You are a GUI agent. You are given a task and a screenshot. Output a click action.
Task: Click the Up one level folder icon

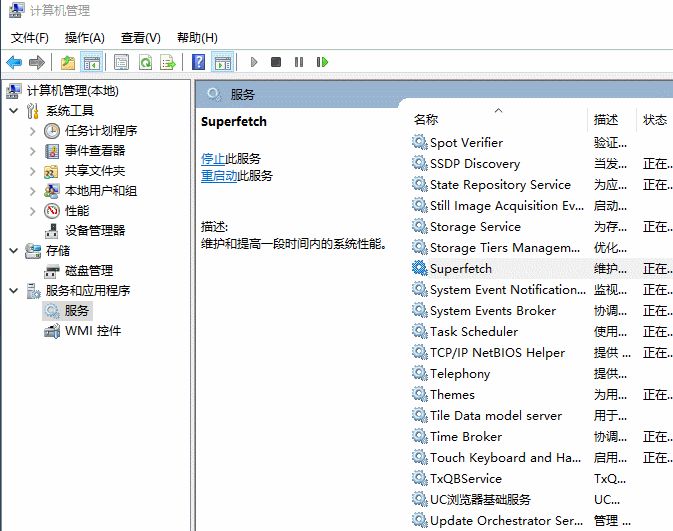[68, 63]
